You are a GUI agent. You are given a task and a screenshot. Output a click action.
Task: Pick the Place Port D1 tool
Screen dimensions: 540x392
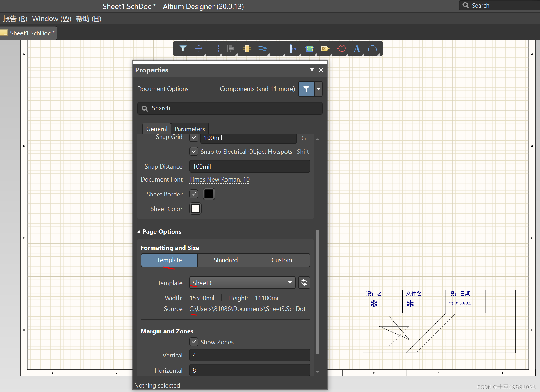[x=325, y=49]
